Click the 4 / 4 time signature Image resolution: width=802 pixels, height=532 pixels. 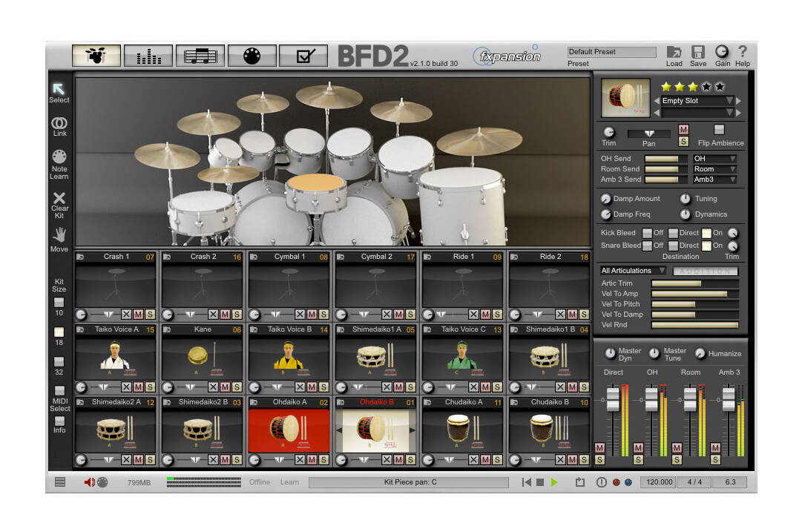click(694, 482)
